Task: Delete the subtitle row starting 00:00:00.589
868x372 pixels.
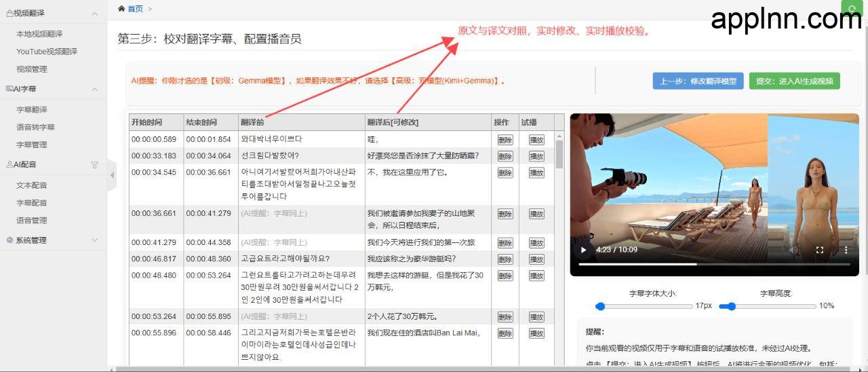Action: pyautogui.click(x=505, y=140)
